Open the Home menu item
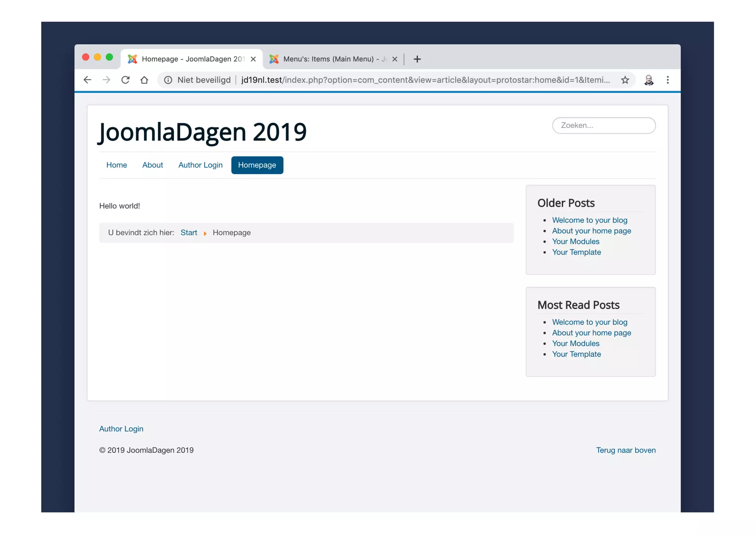 (117, 165)
